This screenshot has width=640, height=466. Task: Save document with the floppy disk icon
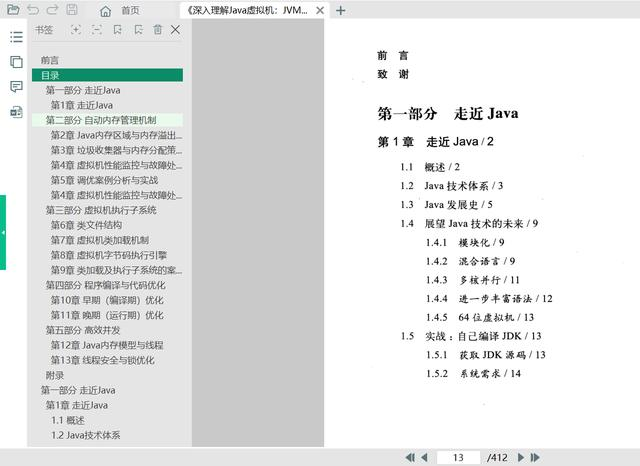(x=72, y=9)
